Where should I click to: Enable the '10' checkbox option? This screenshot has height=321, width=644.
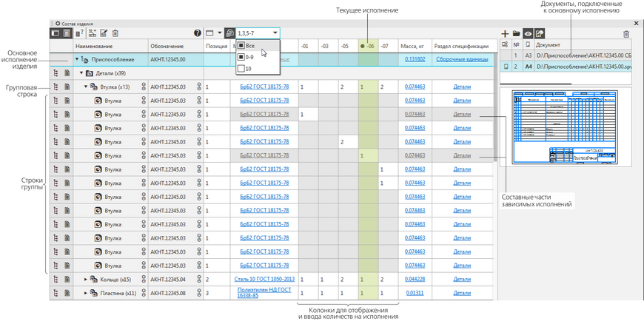click(241, 69)
